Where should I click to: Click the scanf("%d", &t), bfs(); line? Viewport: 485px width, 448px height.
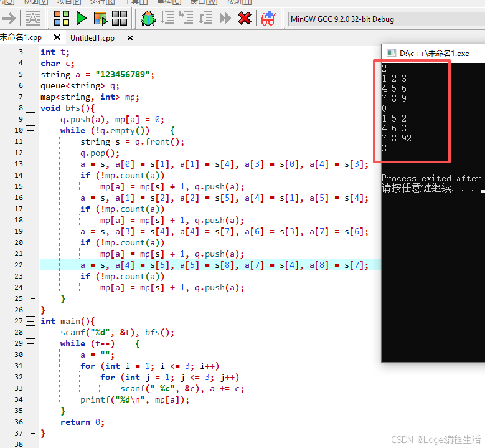[x=117, y=333]
